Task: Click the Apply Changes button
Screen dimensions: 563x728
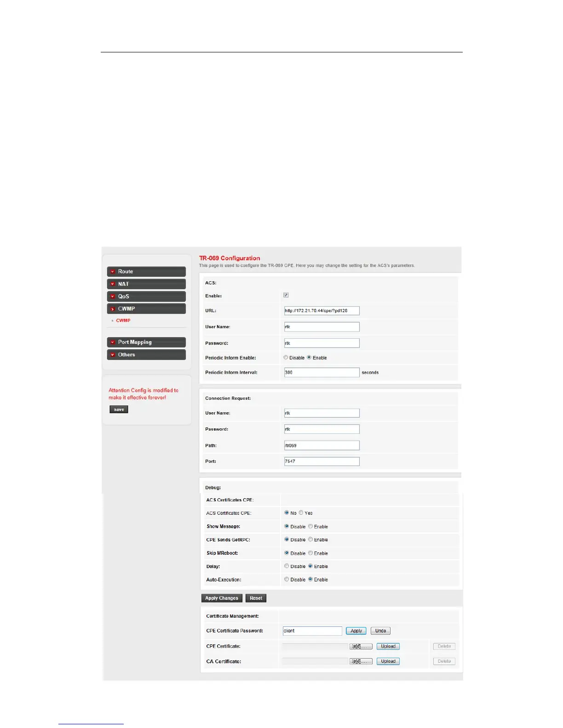Action: (x=222, y=598)
